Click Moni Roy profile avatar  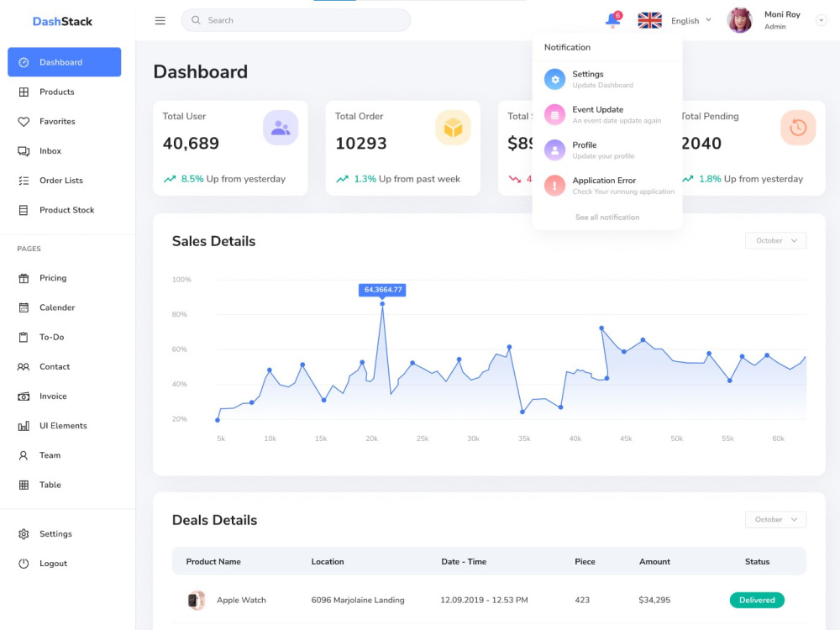point(739,20)
